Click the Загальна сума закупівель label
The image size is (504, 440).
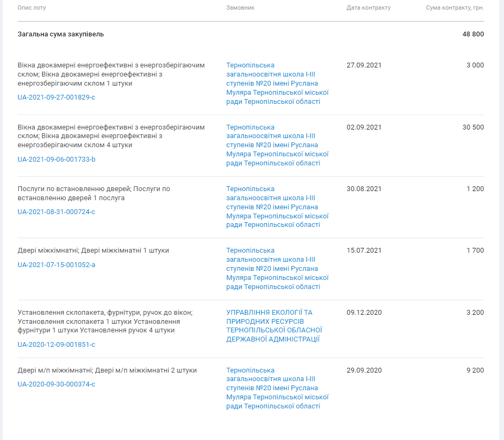click(x=60, y=34)
